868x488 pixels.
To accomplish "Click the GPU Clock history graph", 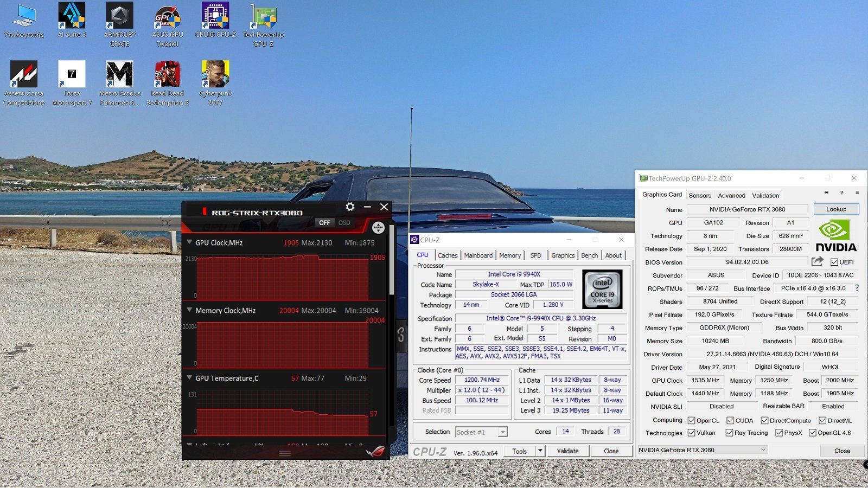I will (x=283, y=277).
